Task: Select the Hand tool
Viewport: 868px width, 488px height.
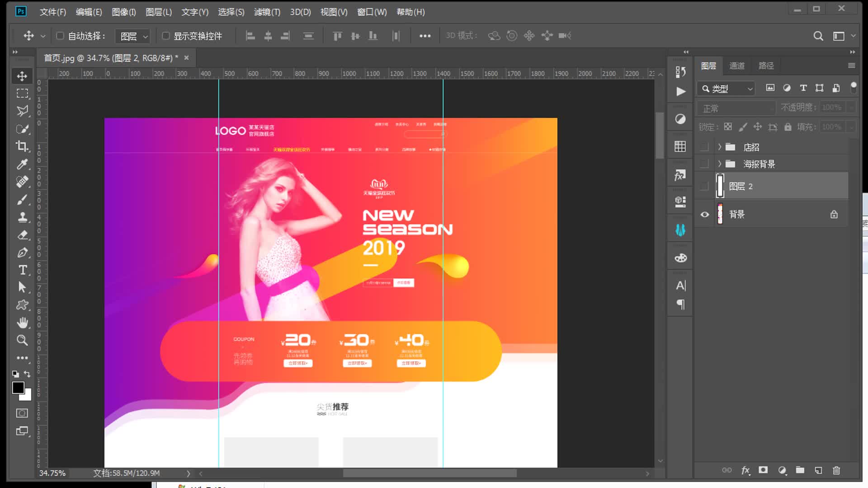Action: [x=22, y=323]
